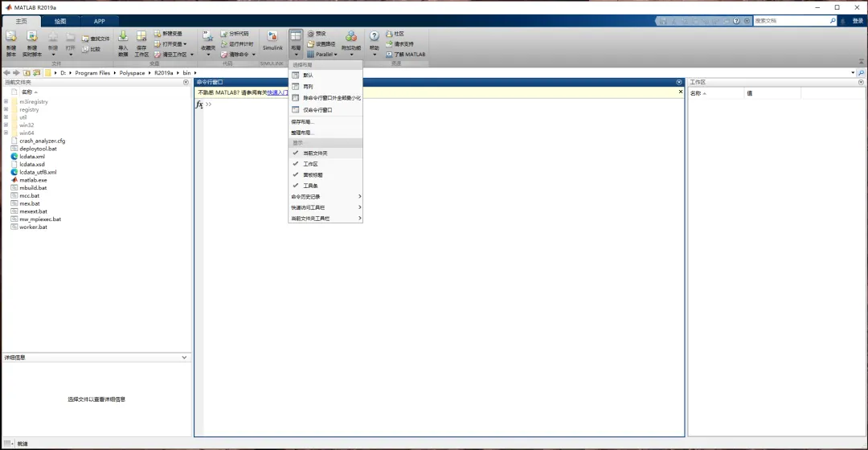Open the Parallel dropdown
The image size is (868, 450).
pyautogui.click(x=335, y=55)
